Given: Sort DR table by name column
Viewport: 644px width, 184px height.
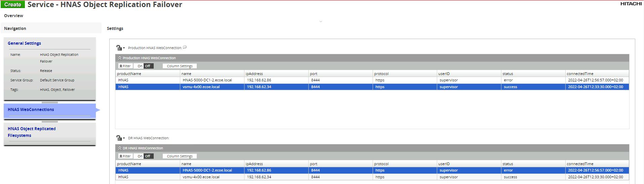Looking at the screenshot, I should click(212, 164).
